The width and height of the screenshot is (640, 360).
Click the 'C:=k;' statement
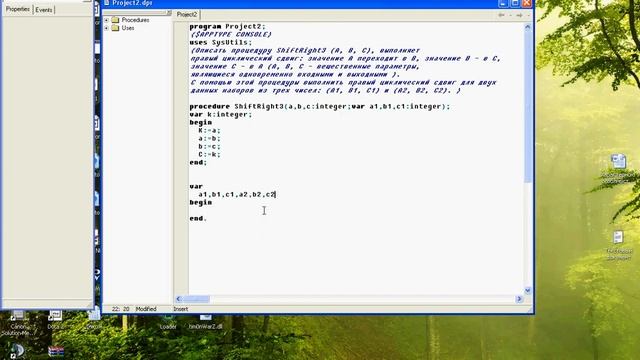(x=209, y=154)
